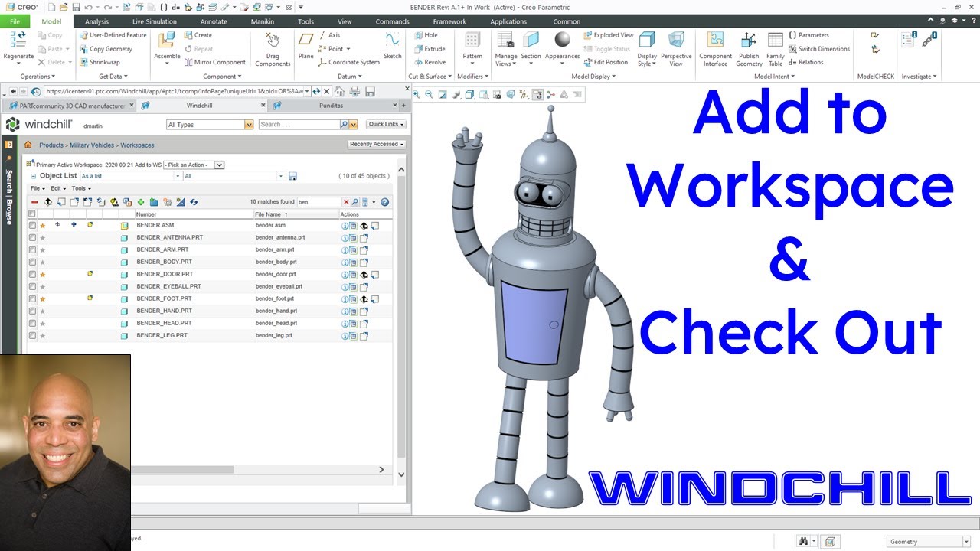Click the Regenerate icon in the ribbon
Viewport: 980px width, 551px height.
pyautogui.click(x=18, y=40)
